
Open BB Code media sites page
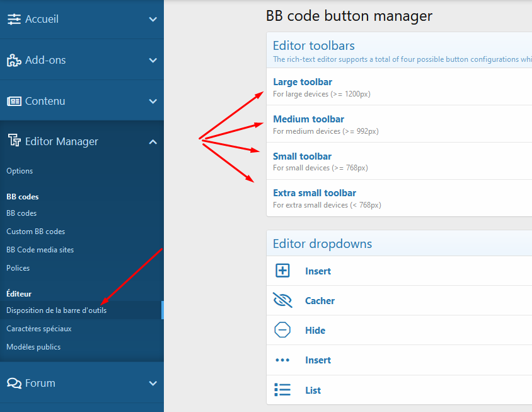(x=40, y=250)
